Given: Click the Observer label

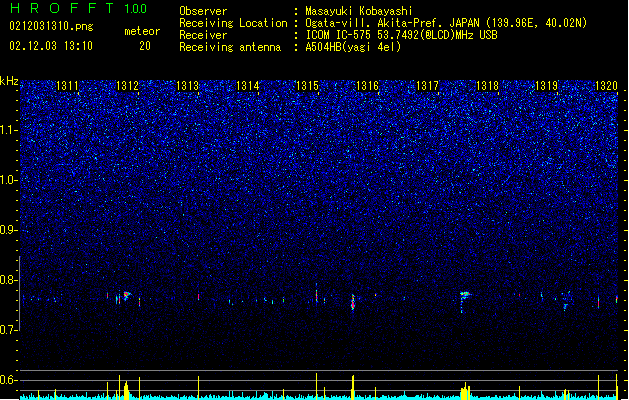Looking at the screenshot, I should pos(203,11).
